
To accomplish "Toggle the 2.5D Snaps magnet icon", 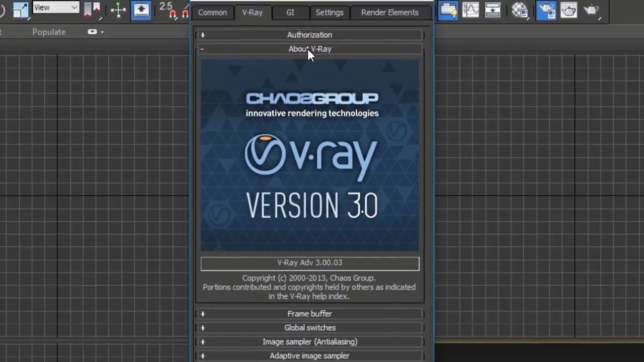I will click(168, 10).
